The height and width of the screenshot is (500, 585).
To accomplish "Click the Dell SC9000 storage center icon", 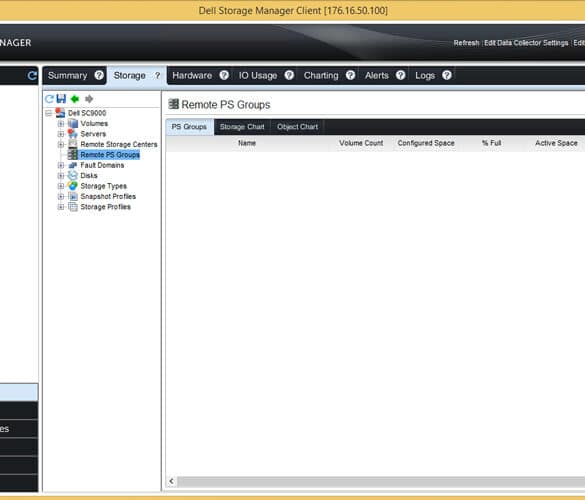I will click(60, 113).
